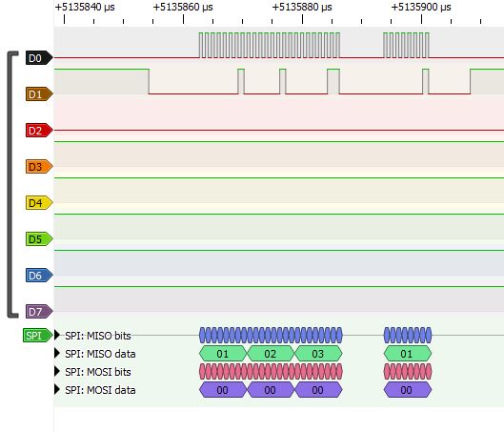Expand the SPI: MISO data row
Viewport: 504px width, 432px height.
click(x=57, y=353)
